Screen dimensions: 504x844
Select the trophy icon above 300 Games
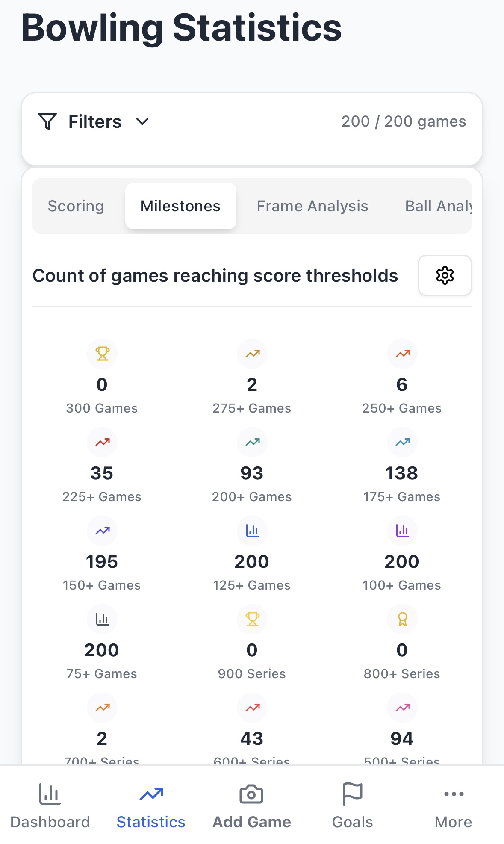click(x=102, y=354)
